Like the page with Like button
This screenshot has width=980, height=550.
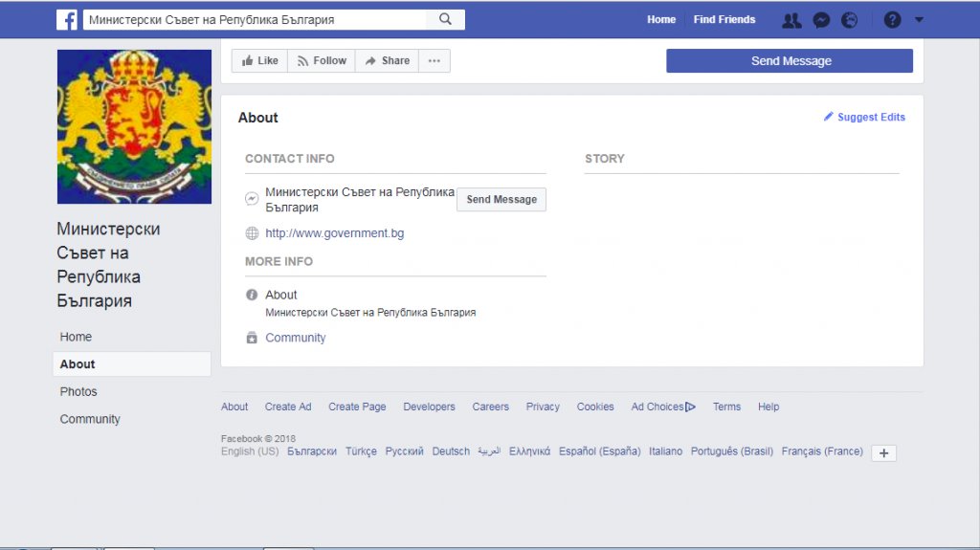(x=259, y=61)
